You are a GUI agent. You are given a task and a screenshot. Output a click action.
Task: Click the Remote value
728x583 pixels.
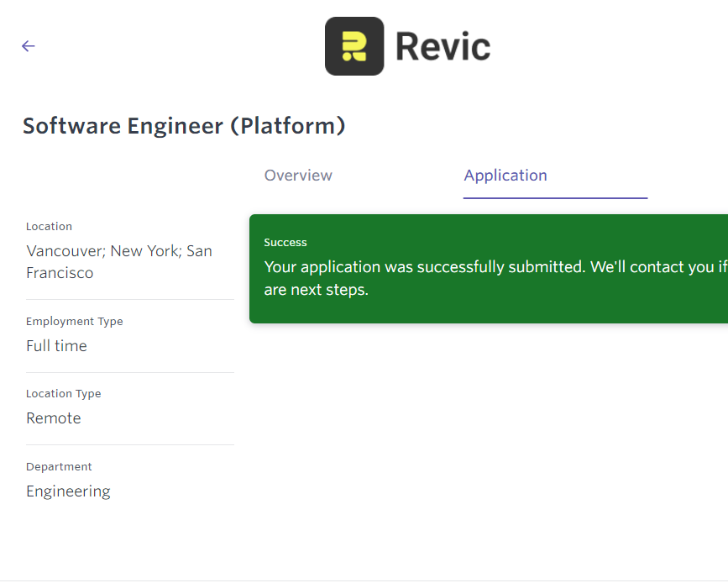pyautogui.click(x=54, y=418)
